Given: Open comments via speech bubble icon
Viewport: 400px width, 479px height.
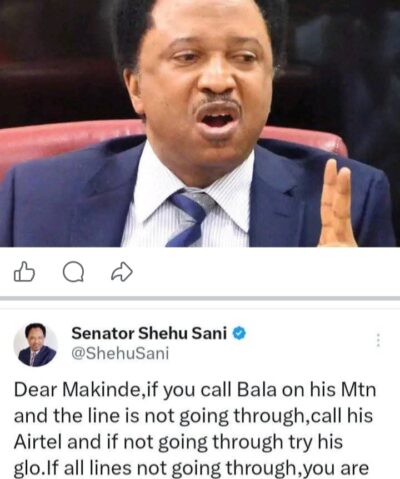Looking at the screenshot, I should 73,273.
